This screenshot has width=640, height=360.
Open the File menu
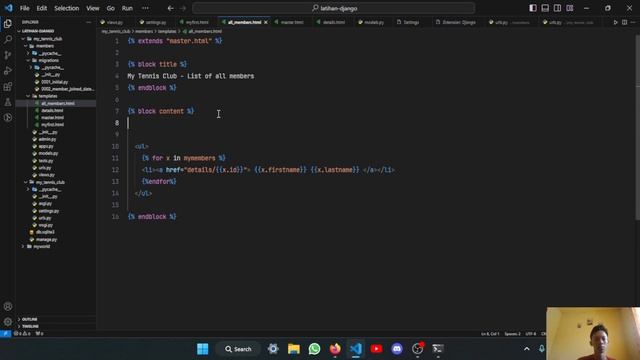pyautogui.click(x=24, y=8)
